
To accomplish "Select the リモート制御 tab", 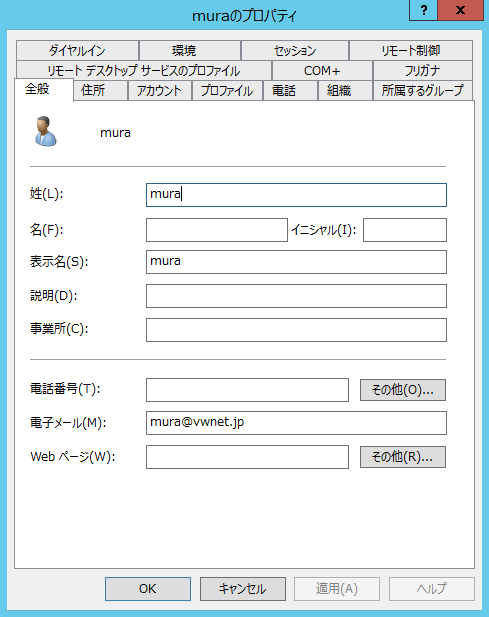I will coord(411,50).
